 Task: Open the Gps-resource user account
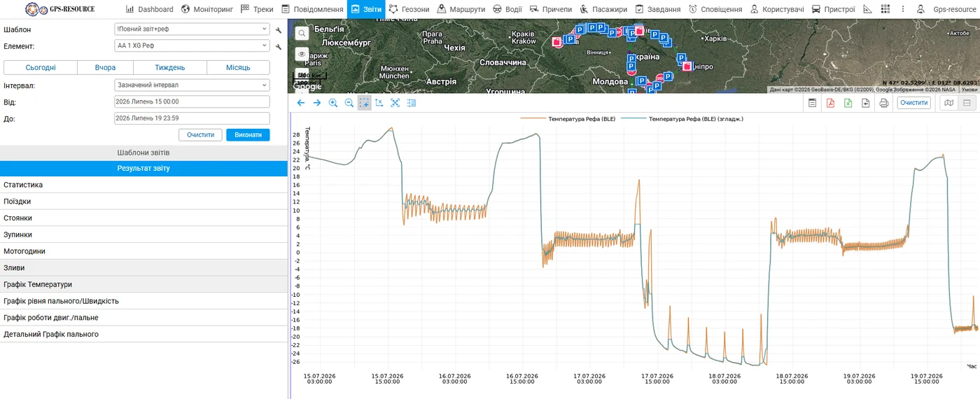tap(947, 9)
